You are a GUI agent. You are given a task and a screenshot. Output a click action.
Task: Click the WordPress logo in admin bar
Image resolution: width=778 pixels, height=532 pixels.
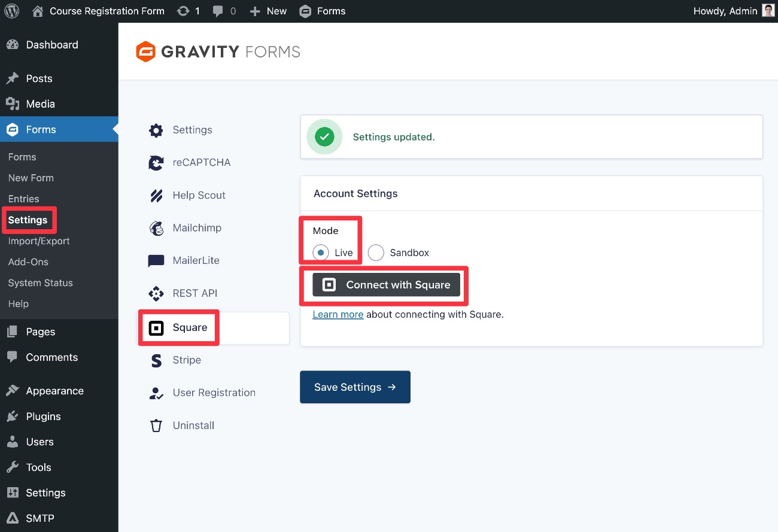point(11,11)
